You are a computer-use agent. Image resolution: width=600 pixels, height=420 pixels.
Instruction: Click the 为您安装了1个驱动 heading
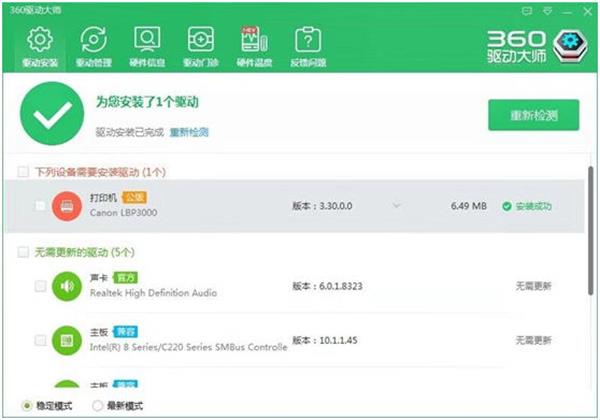click(147, 102)
